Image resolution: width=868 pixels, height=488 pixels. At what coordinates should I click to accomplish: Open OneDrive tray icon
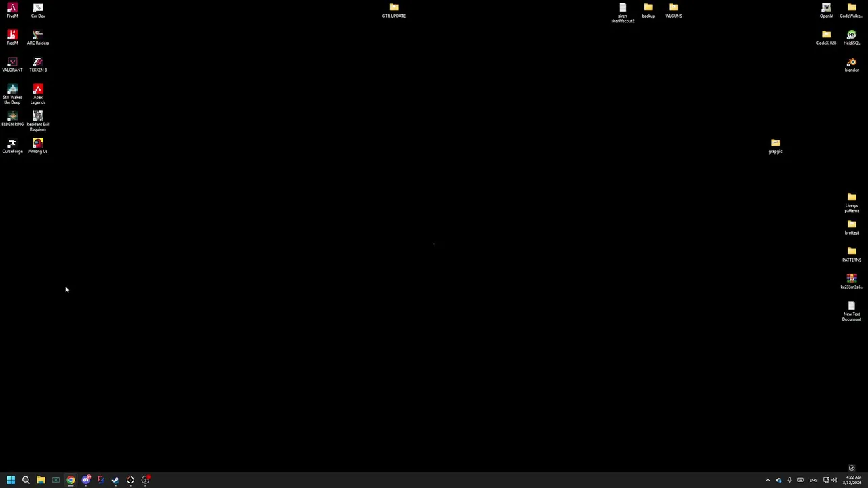[778, 480]
